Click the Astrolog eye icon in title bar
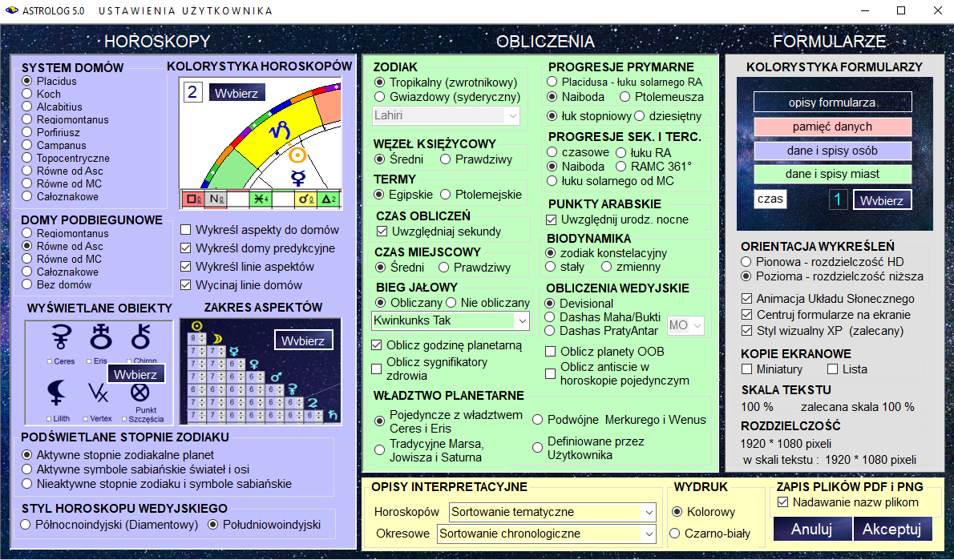This screenshot has height=560, width=954. click(12, 11)
